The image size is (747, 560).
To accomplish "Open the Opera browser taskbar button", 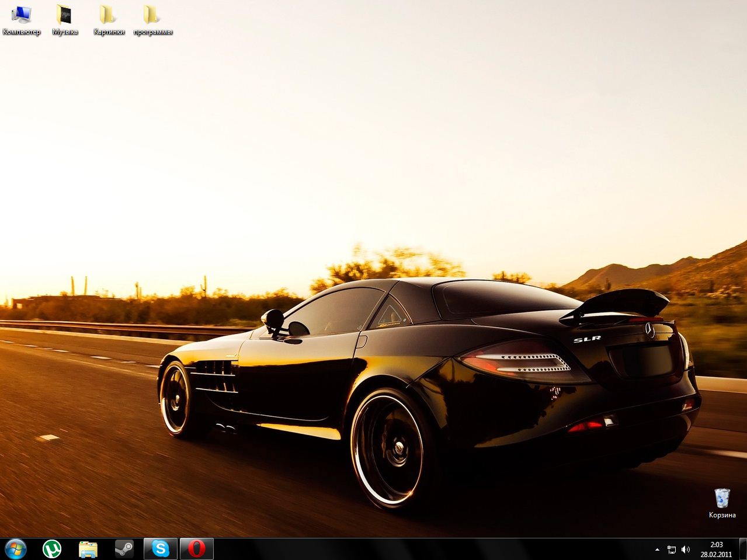I will [x=196, y=549].
